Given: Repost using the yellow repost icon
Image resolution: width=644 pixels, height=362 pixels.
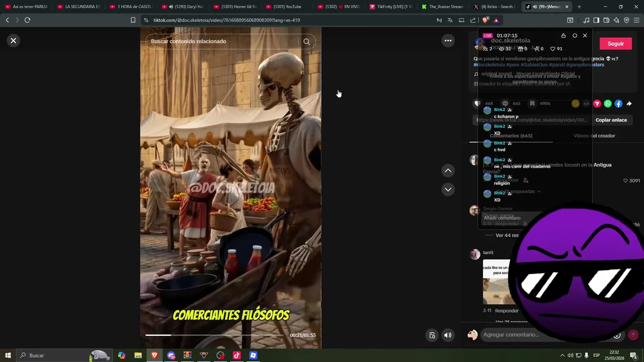Looking at the screenshot, I should point(576,104).
